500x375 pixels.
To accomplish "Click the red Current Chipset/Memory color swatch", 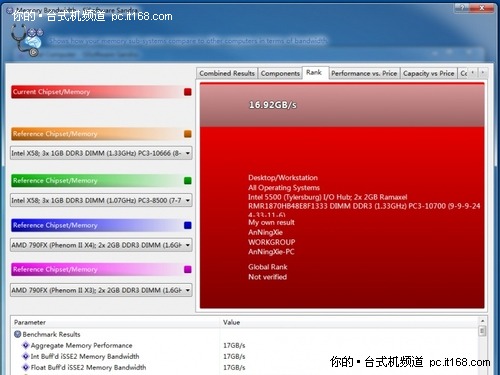I will pyautogui.click(x=188, y=92).
